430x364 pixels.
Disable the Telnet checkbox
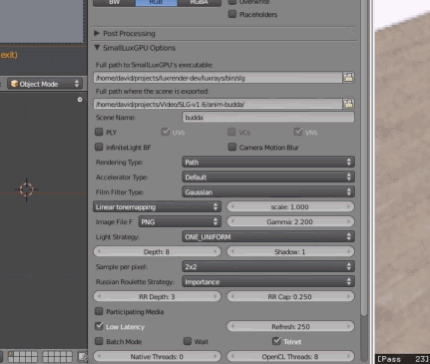[x=276, y=341]
